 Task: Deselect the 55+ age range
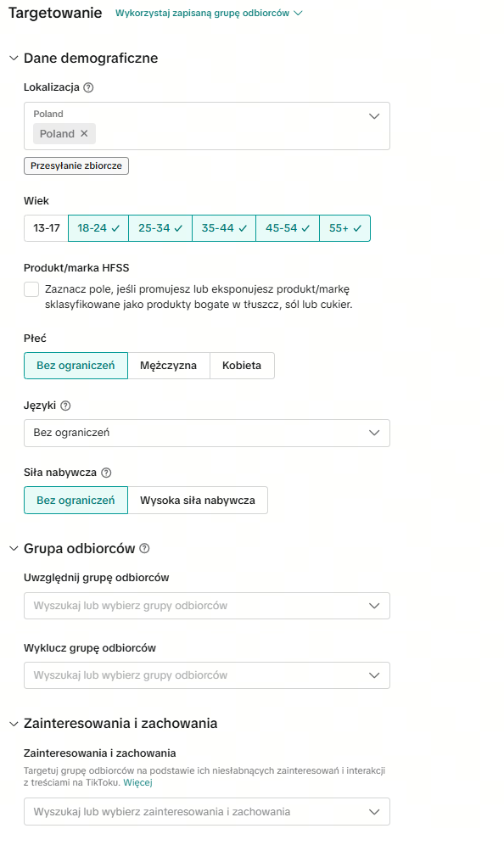pyautogui.click(x=345, y=228)
